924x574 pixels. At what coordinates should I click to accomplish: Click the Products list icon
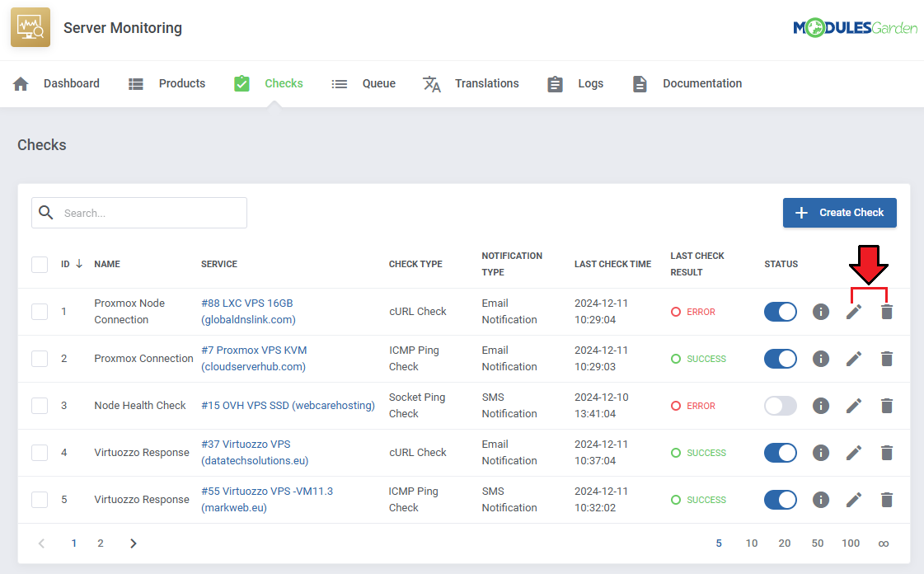coord(136,83)
